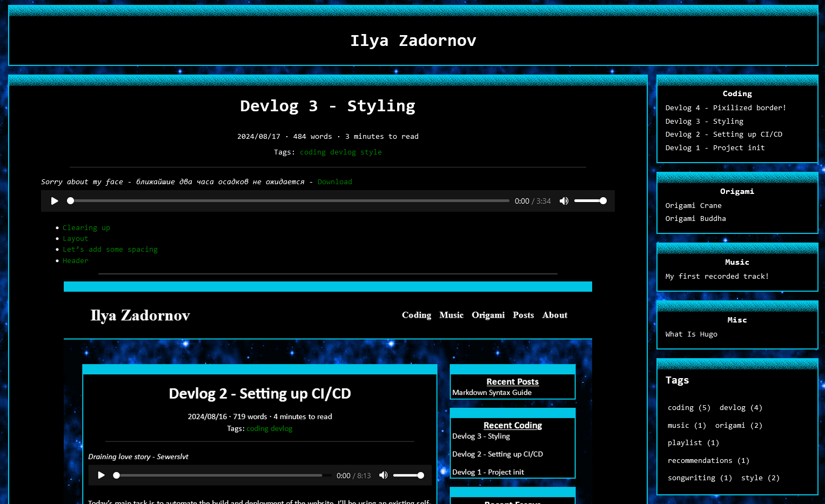Screen dimensions: 825x504
Task: Open the What Is Hugo post
Action: 692,334
